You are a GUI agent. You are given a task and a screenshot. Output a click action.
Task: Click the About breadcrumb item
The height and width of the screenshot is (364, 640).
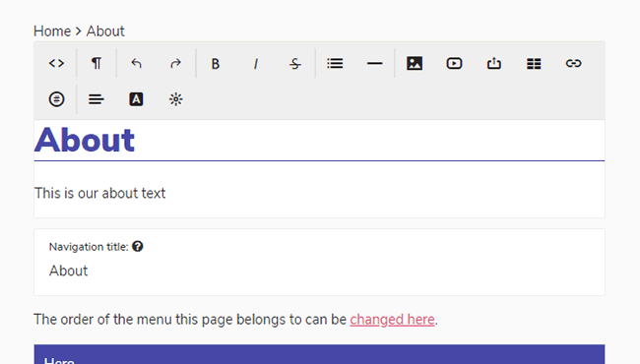tap(105, 30)
